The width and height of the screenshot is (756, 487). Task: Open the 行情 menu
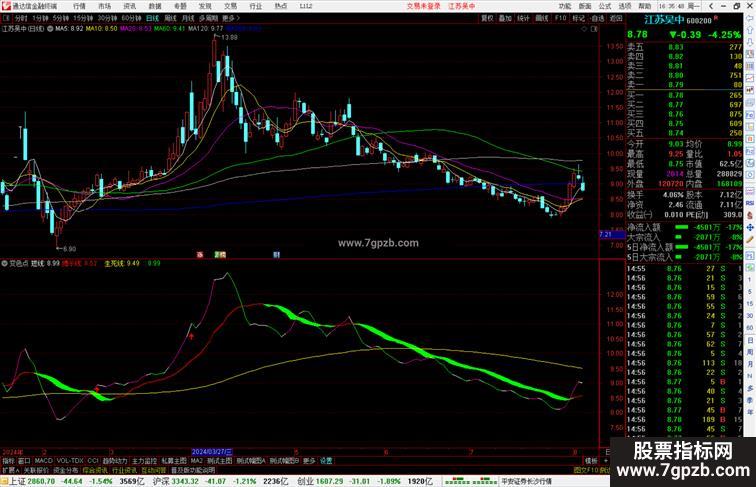(80, 6)
